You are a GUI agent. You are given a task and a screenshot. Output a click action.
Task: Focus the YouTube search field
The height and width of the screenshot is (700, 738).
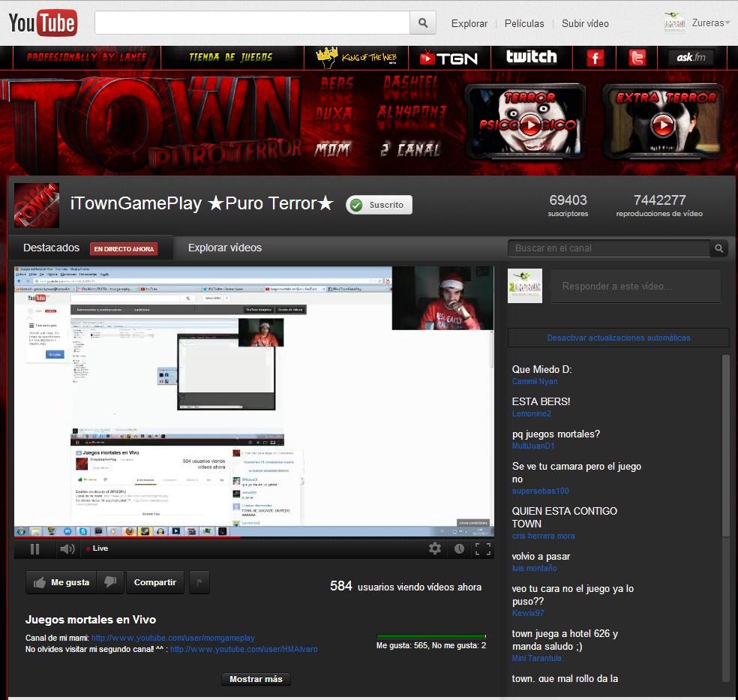[252, 23]
